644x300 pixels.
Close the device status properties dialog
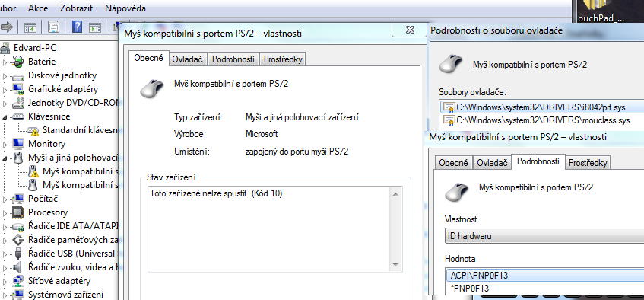point(409,30)
